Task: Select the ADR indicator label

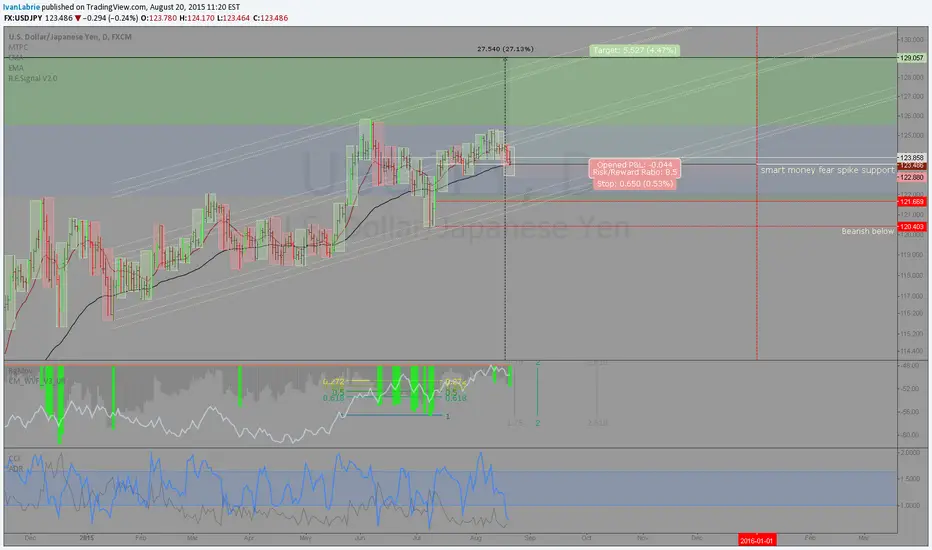Action: [16, 469]
